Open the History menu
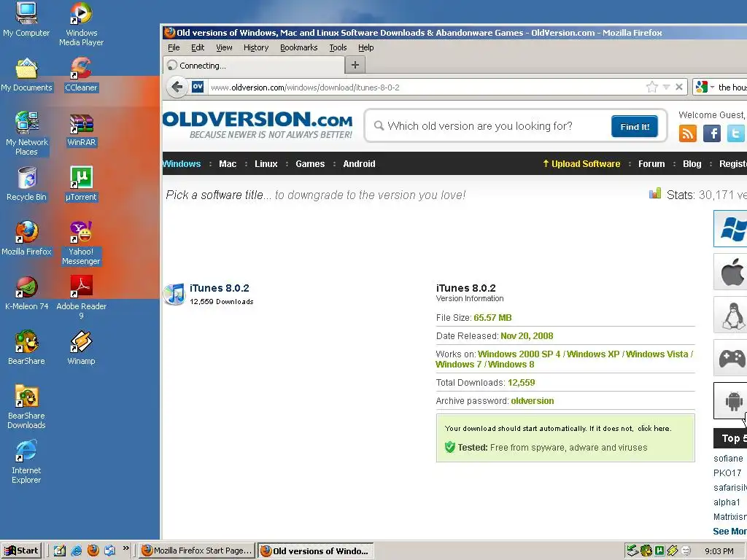The height and width of the screenshot is (560, 747). click(x=256, y=47)
